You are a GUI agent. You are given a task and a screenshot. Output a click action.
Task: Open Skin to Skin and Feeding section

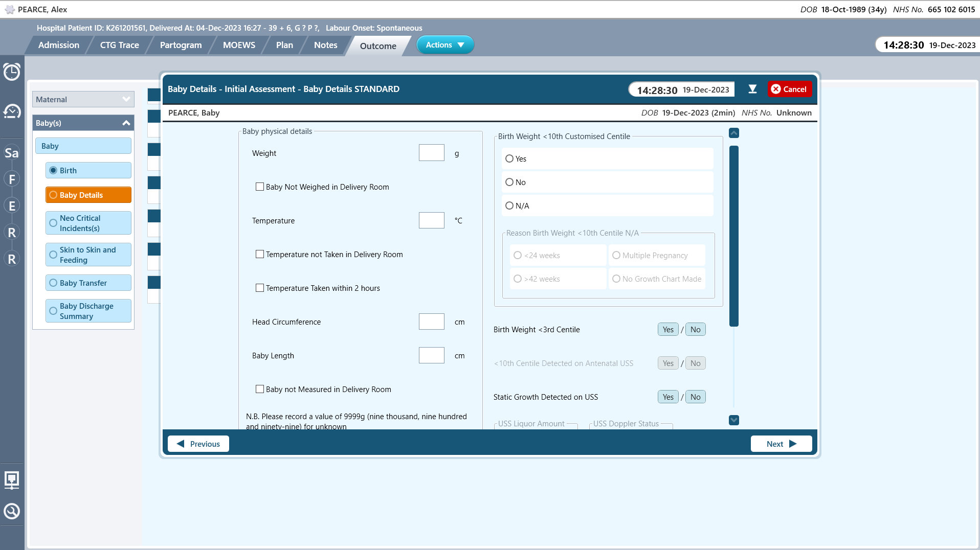[x=88, y=255]
